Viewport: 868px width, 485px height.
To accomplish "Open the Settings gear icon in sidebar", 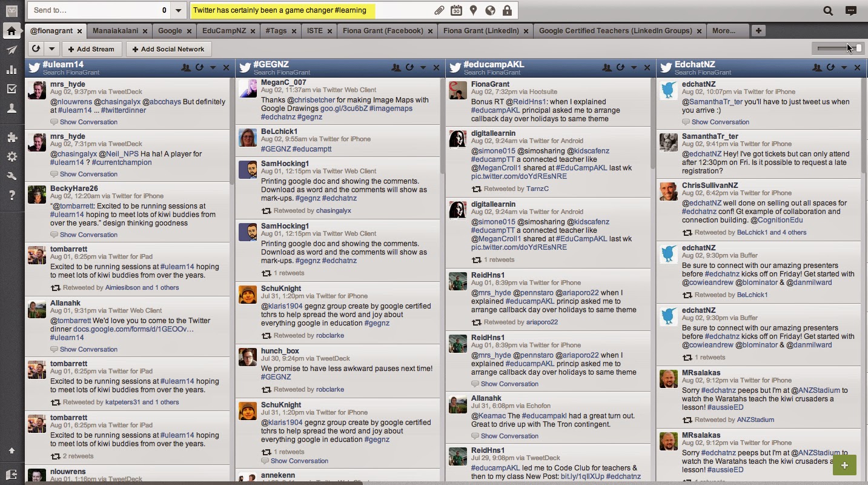I will pyautogui.click(x=12, y=157).
